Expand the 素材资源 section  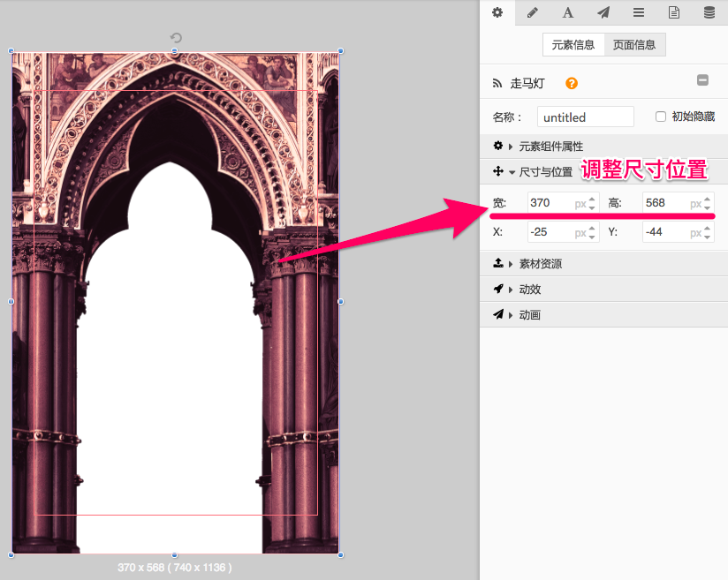pos(539,264)
